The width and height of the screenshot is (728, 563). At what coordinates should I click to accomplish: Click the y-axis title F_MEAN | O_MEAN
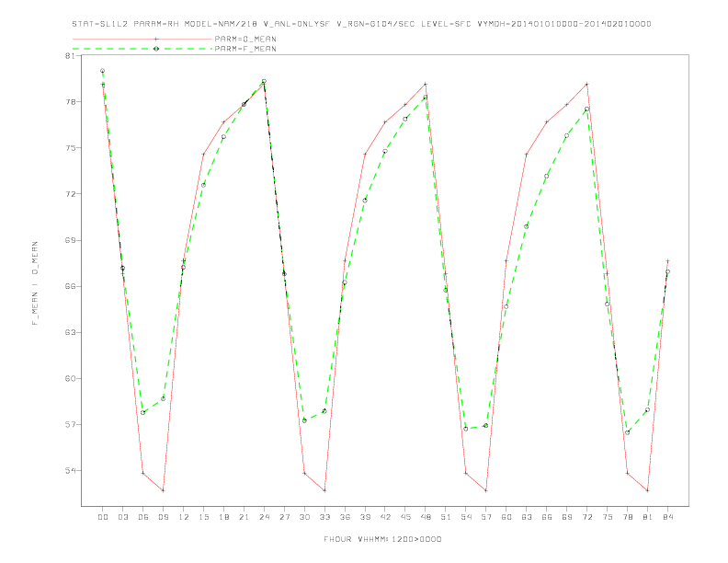35,283
